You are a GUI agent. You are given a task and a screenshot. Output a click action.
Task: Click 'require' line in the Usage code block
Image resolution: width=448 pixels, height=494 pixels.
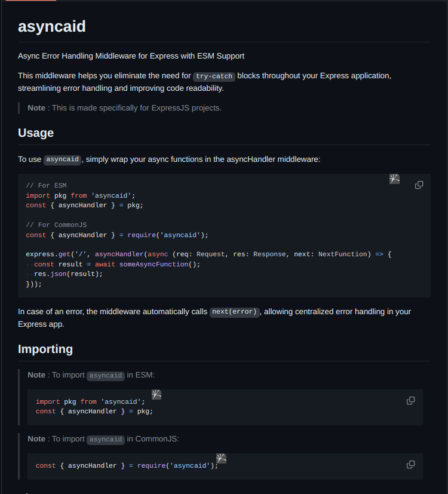[x=117, y=235]
